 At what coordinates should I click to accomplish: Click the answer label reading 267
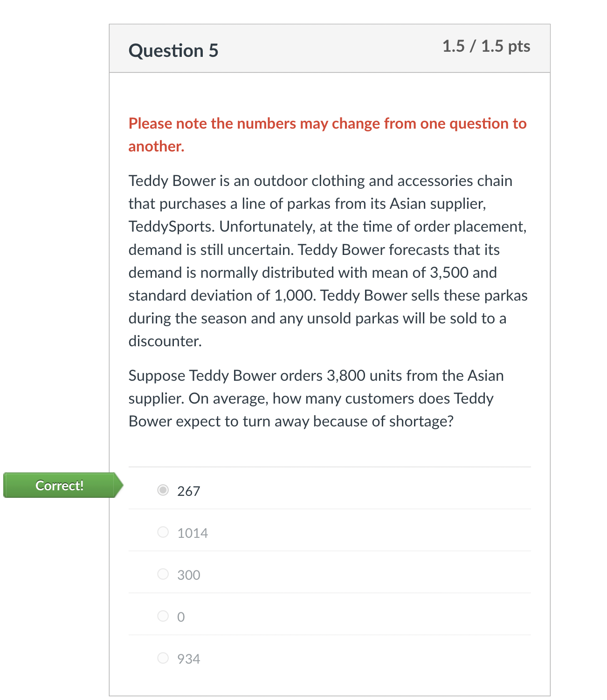point(188,491)
